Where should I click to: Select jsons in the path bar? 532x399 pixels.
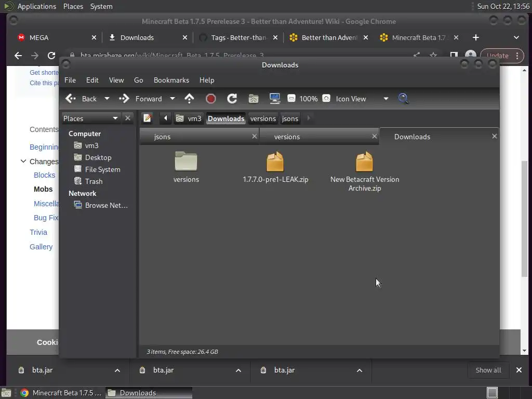[290, 118]
